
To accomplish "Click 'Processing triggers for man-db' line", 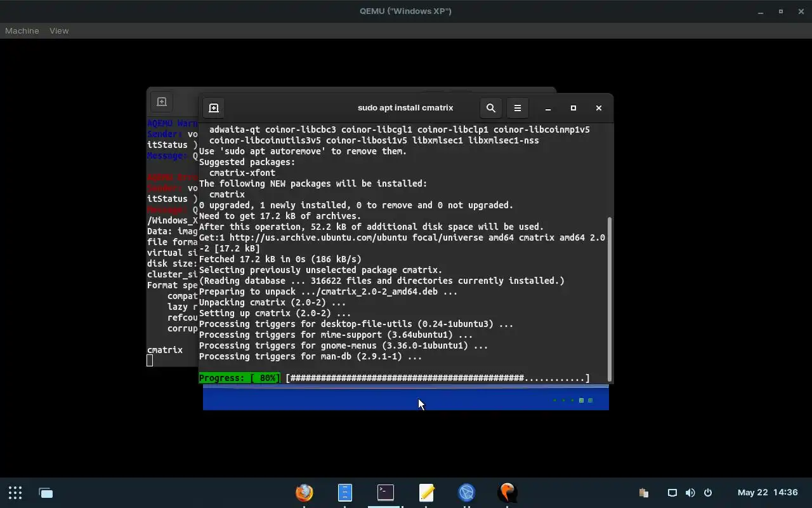I will click(311, 356).
